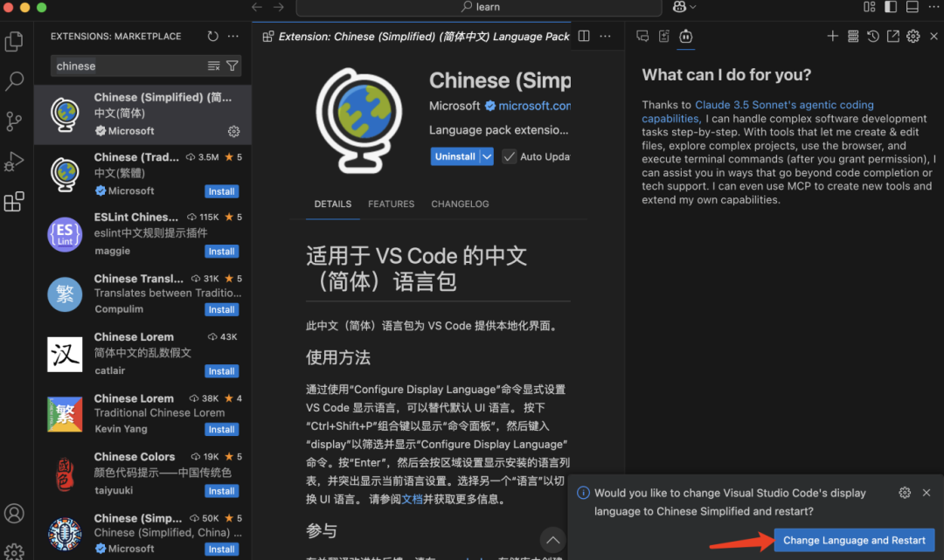Toggle the primary side bar visibility
The image size is (944, 560).
890,7
